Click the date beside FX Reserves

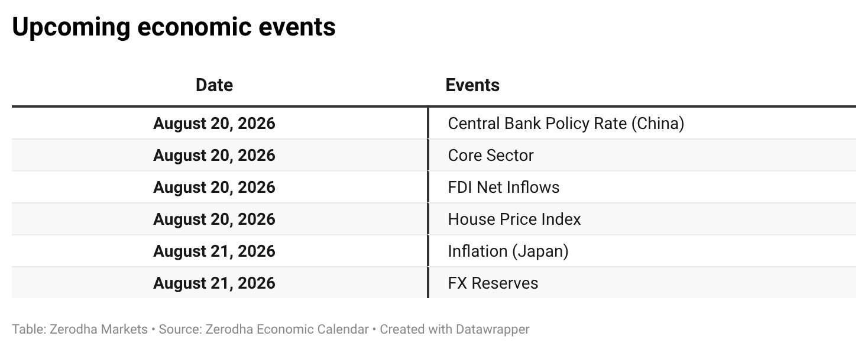click(214, 283)
